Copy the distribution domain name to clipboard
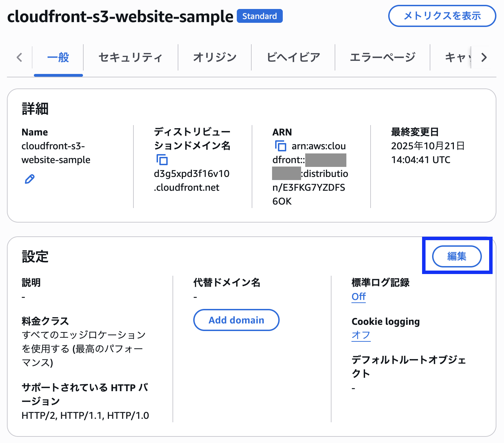Image resolution: width=504 pixels, height=443 pixels. (162, 160)
